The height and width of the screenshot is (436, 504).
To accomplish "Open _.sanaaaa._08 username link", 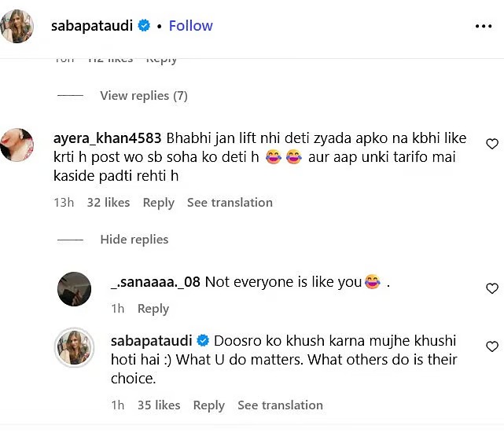I will [x=156, y=282].
